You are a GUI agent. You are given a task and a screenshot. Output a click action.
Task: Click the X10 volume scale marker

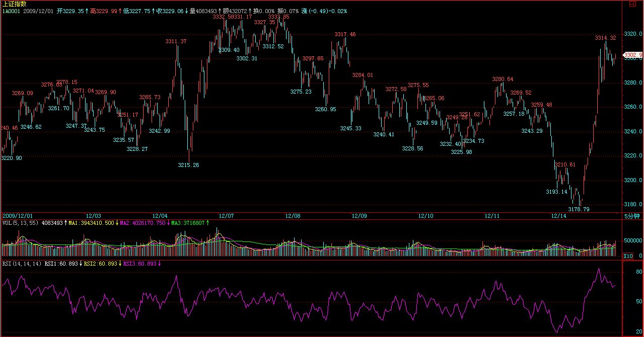coord(628,256)
